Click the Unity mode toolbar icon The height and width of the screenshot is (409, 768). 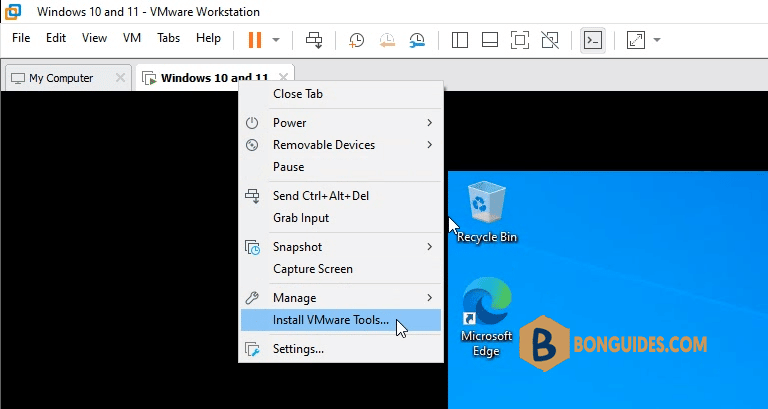[x=550, y=40]
